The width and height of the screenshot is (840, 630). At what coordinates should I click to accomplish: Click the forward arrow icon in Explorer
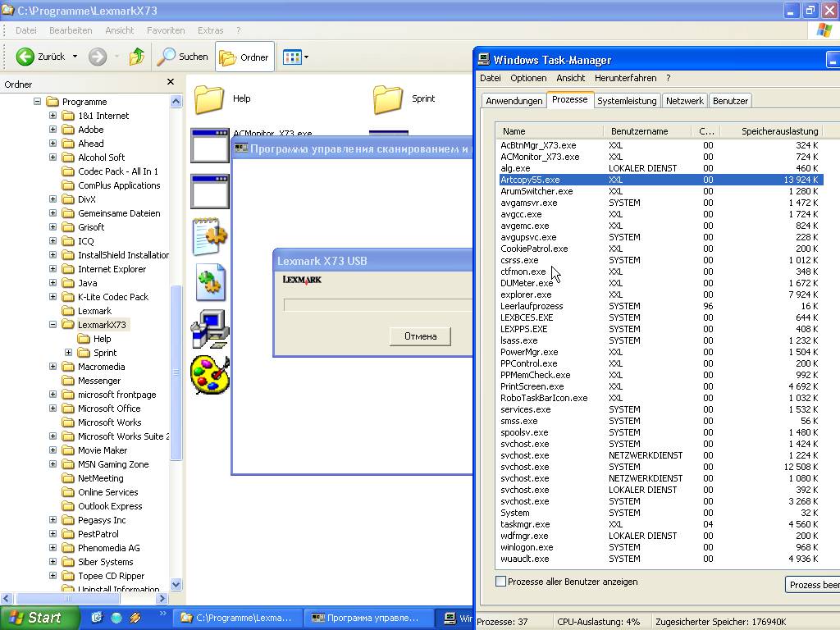click(x=98, y=57)
